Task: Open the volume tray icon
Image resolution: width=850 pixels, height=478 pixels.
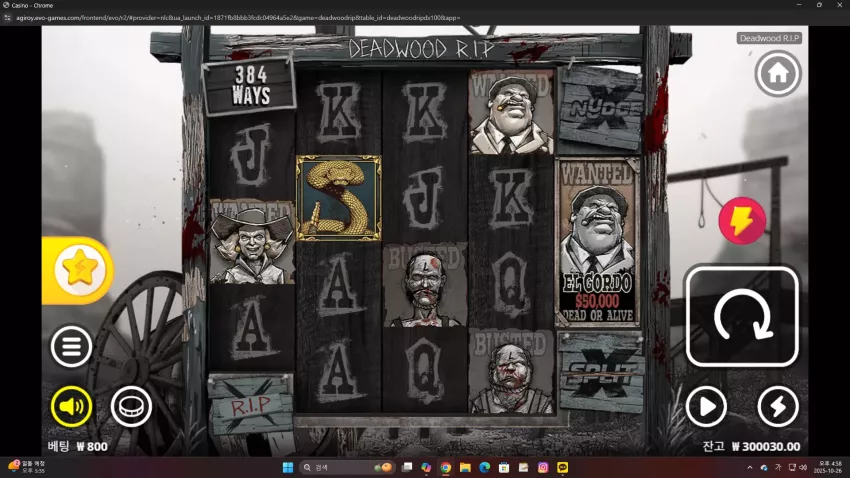Action: (803, 467)
